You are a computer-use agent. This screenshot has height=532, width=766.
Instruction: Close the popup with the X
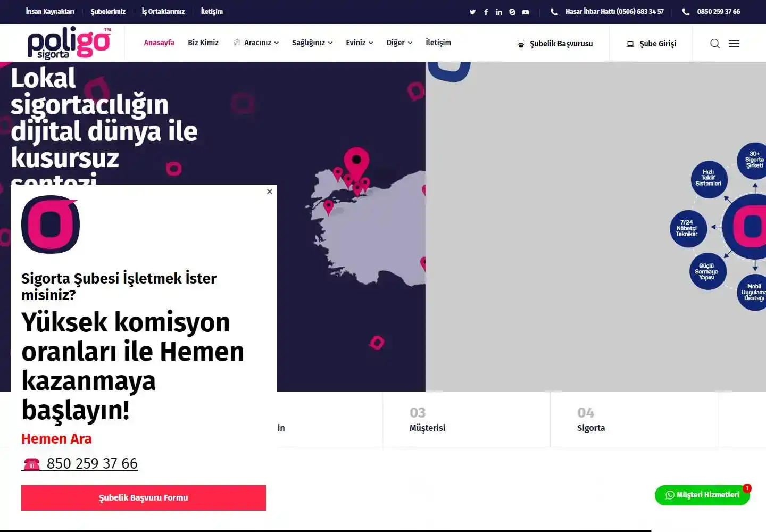pos(270,192)
